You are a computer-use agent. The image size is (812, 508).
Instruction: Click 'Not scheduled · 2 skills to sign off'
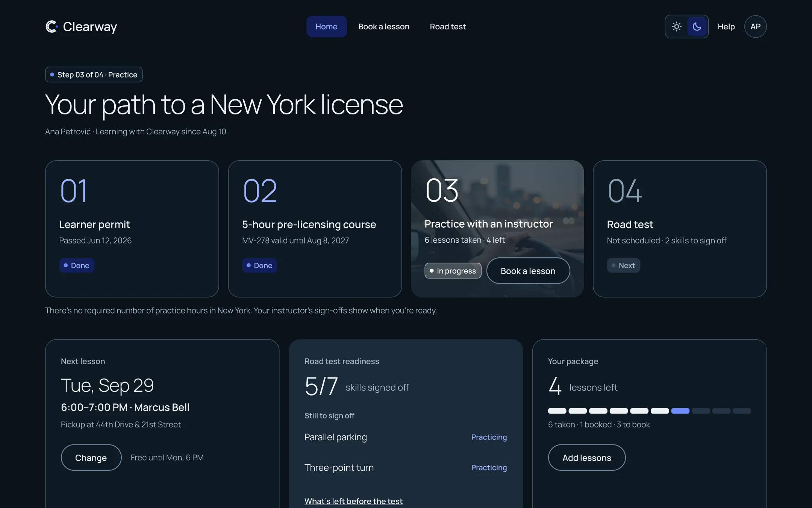(667, 240)
